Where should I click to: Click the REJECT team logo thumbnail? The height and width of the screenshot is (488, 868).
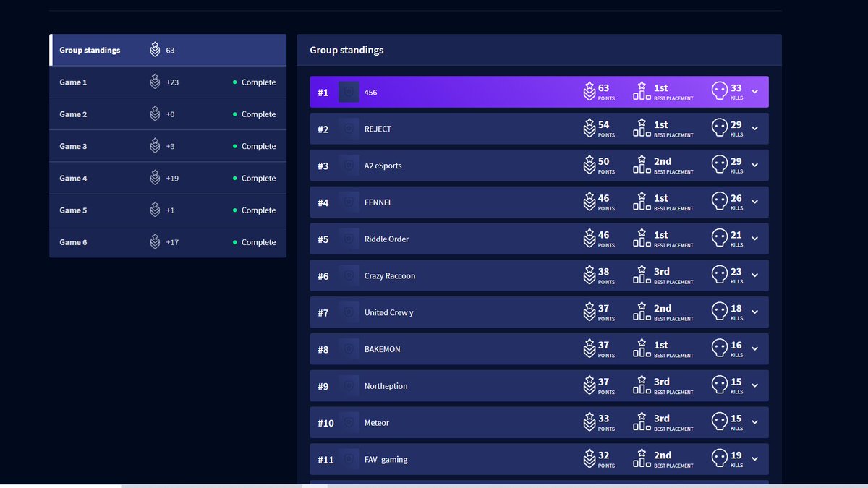[349, 129]
